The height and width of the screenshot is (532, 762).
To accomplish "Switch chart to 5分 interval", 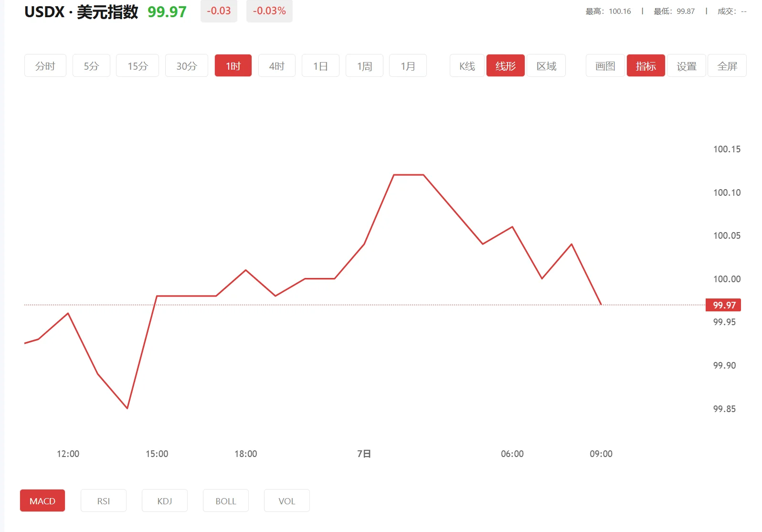I will [91, 66].
